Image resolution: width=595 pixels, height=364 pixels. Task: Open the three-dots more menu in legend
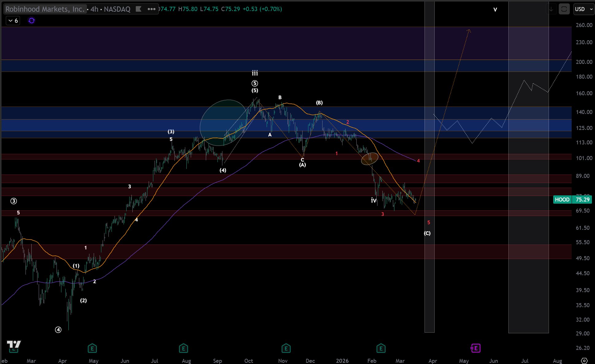pos(151,9)
